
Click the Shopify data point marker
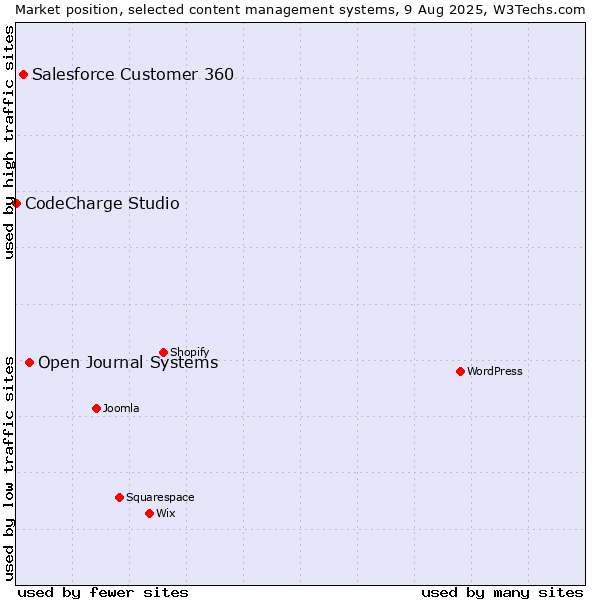coord(163,352)
